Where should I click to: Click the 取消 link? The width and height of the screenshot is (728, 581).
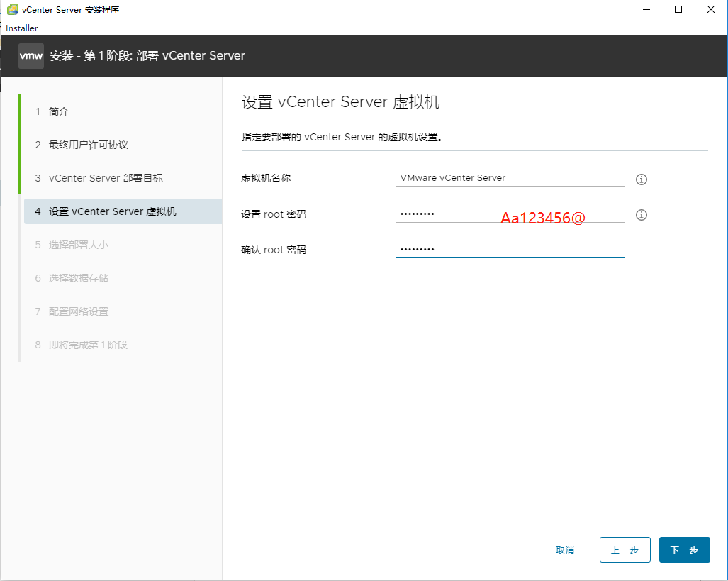(x=565, y=550)
